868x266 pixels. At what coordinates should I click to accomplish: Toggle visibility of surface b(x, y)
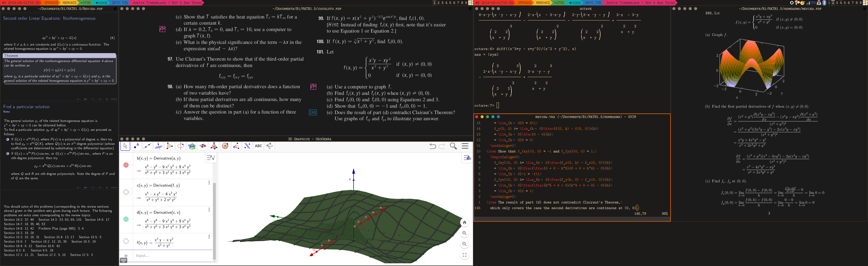tap(126, 165)
